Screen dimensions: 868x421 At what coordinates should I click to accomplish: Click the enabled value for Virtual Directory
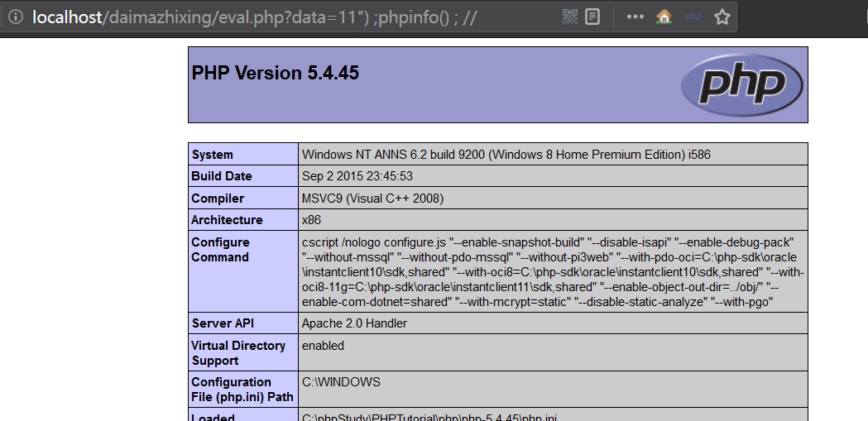(323, 346)
